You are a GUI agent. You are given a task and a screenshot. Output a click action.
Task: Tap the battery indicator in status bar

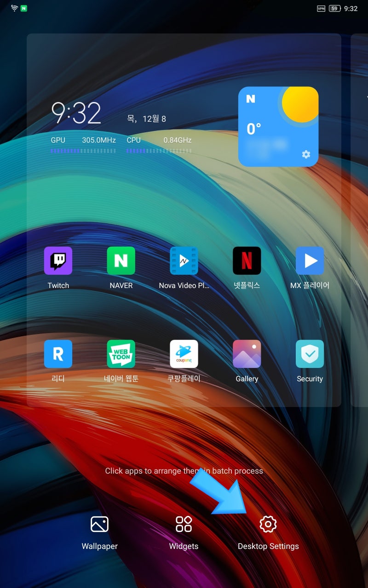[334, 8]
